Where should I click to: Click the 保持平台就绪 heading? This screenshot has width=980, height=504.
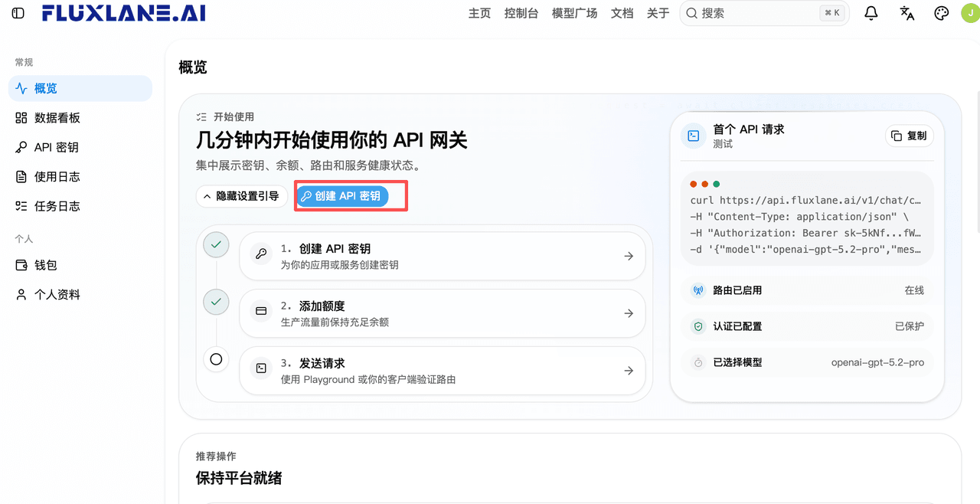239,478
